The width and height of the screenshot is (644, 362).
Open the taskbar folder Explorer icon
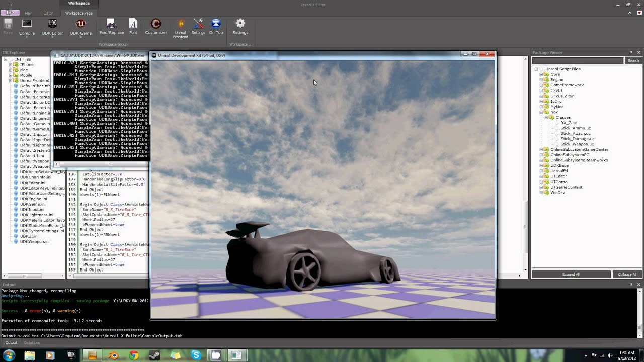[30, 355]
